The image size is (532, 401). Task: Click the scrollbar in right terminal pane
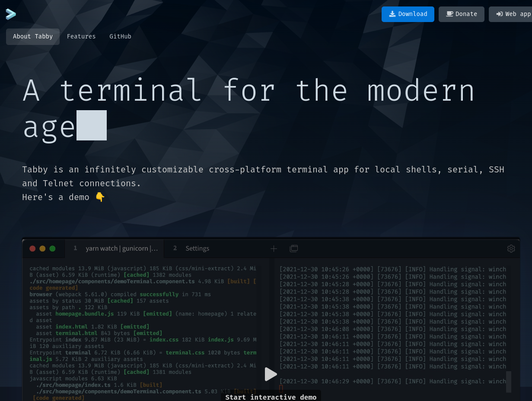[x=509, y=382]
